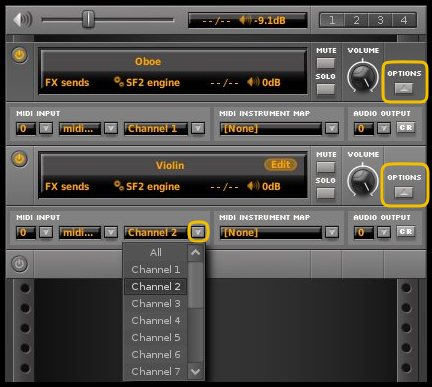
Task: Mute the Oboe channel
Action: 326,63
